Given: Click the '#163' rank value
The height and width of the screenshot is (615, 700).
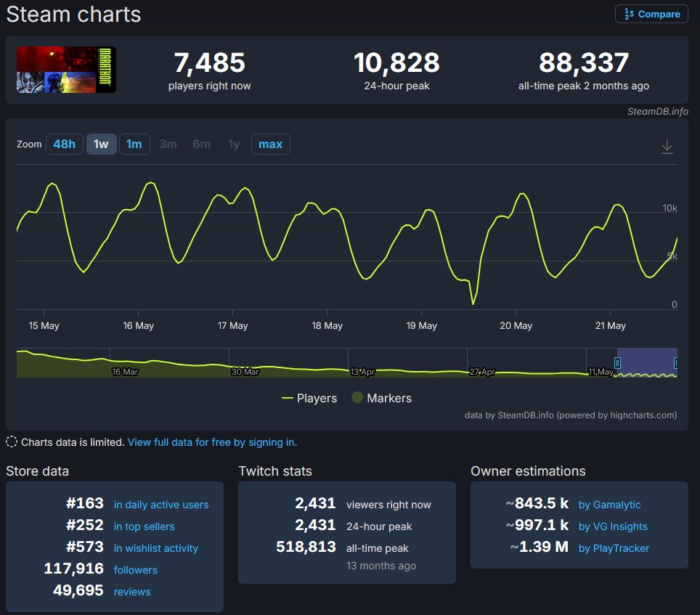Looking at the screenshot, I should tap(85, 503).
